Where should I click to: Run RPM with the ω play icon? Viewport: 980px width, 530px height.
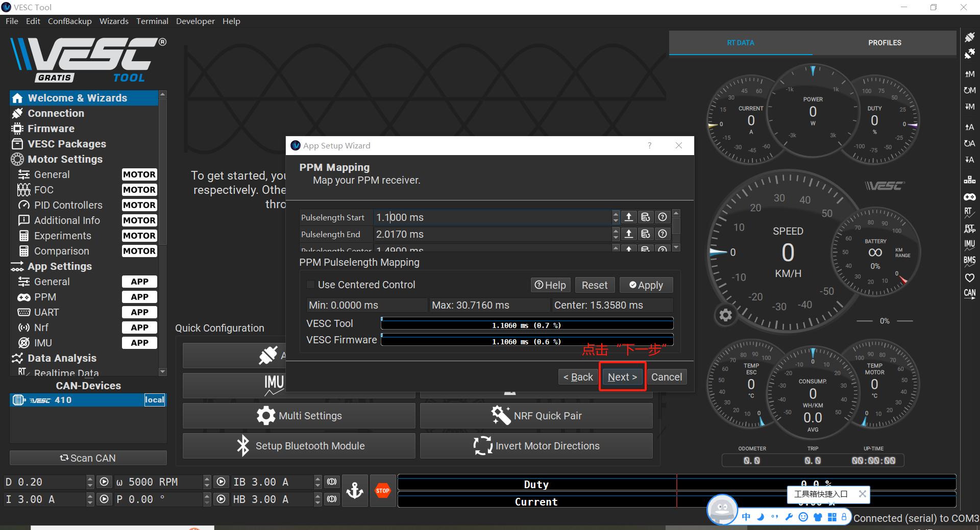(x=221, y=482)
